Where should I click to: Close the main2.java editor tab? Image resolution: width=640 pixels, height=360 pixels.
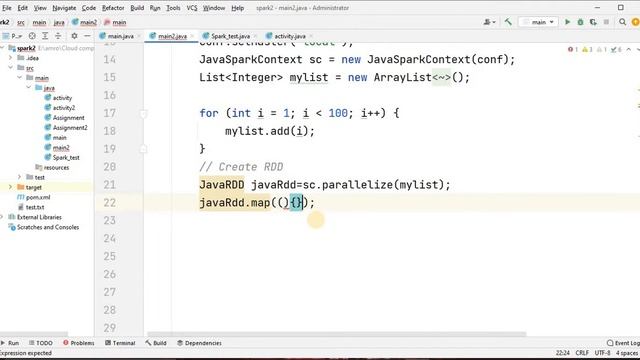pos(192,36)
